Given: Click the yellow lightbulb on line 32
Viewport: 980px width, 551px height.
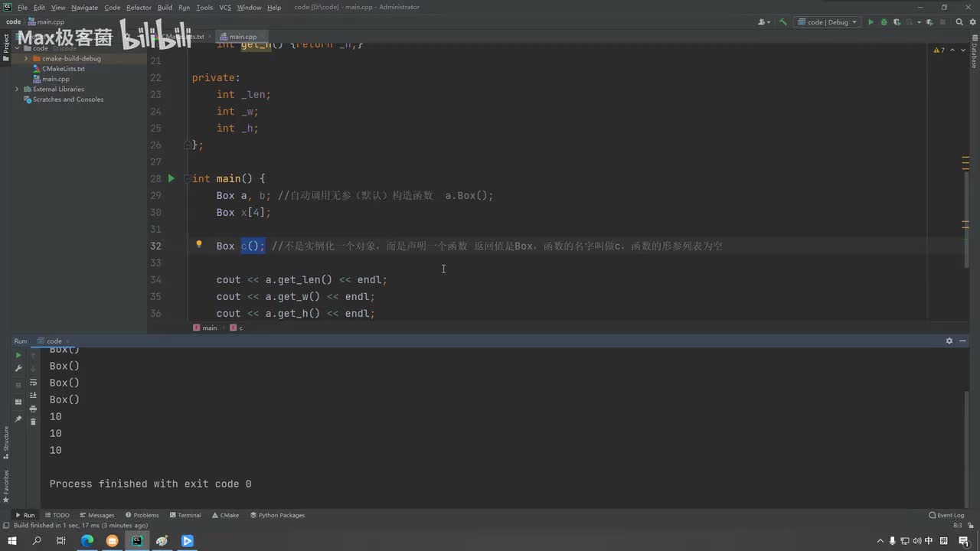Looking at the screenshot, I should (x=198, y=245).
